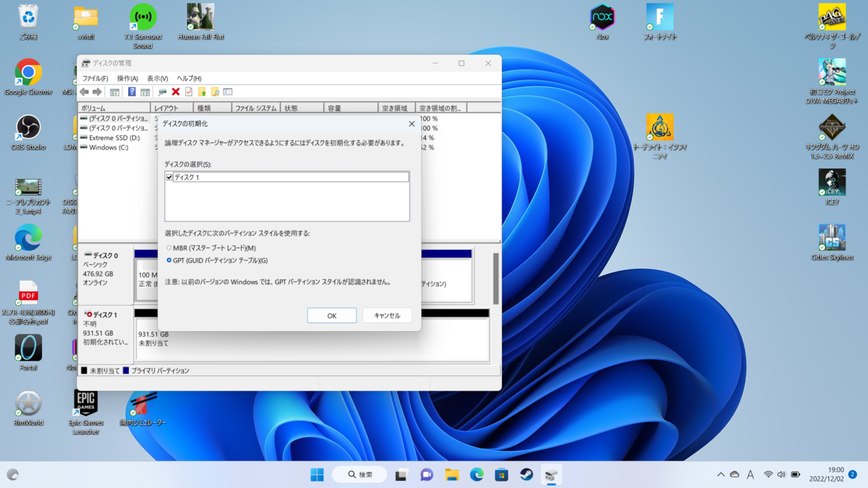868x488 pixels.
Task: Click the Forward arrow in Disk Management toolbar
Action: (97, 92)
